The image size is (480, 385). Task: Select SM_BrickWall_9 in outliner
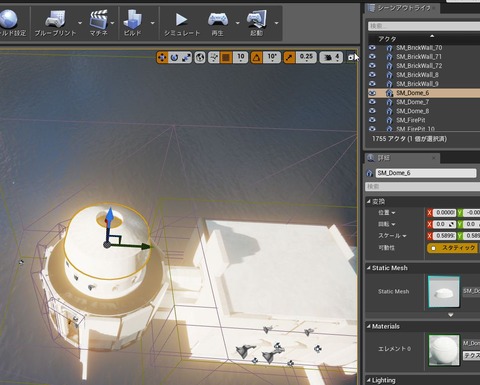point(417,84)
